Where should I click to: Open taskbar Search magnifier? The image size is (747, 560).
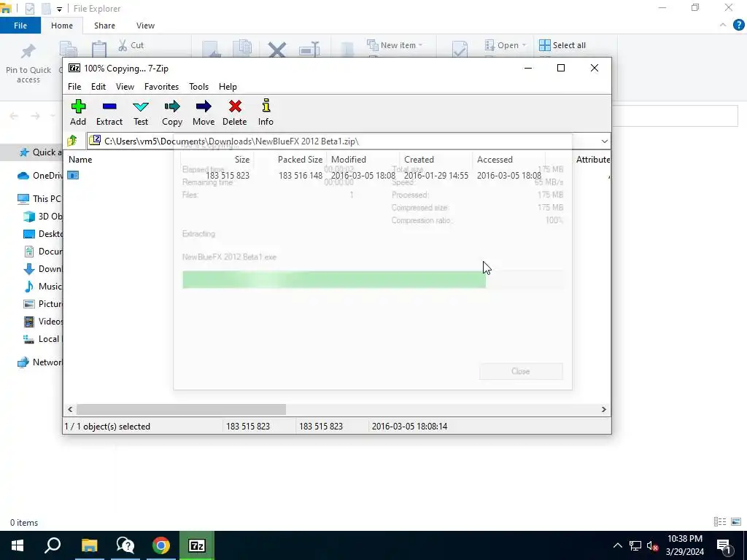(x=53, y=545)
